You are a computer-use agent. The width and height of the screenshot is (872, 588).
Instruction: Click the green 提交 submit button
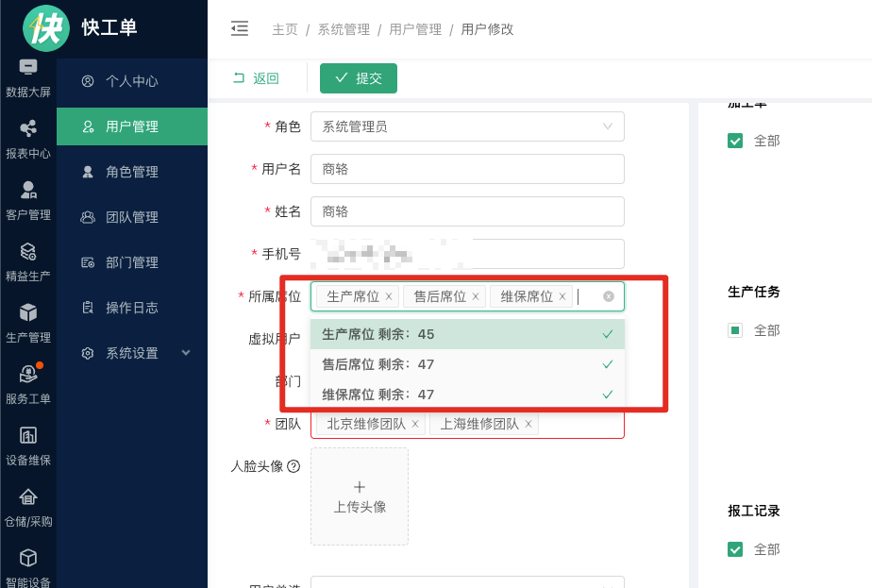click(x=359, y=78)
